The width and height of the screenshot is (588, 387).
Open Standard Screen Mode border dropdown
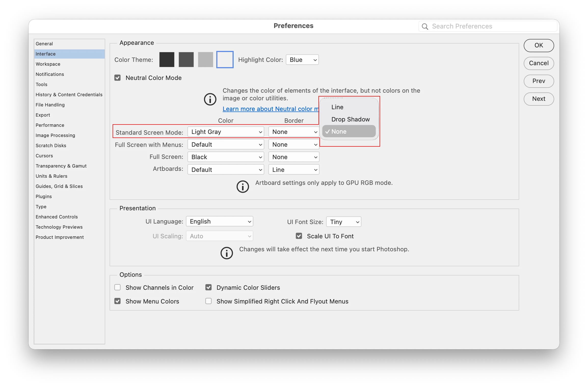click(294, 132)
